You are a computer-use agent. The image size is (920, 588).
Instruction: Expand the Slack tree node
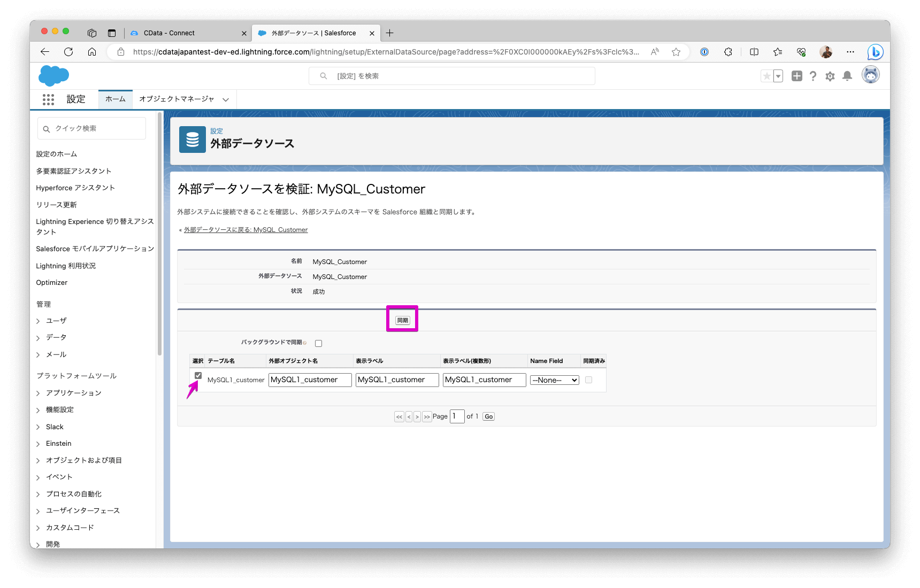(38, 427)
